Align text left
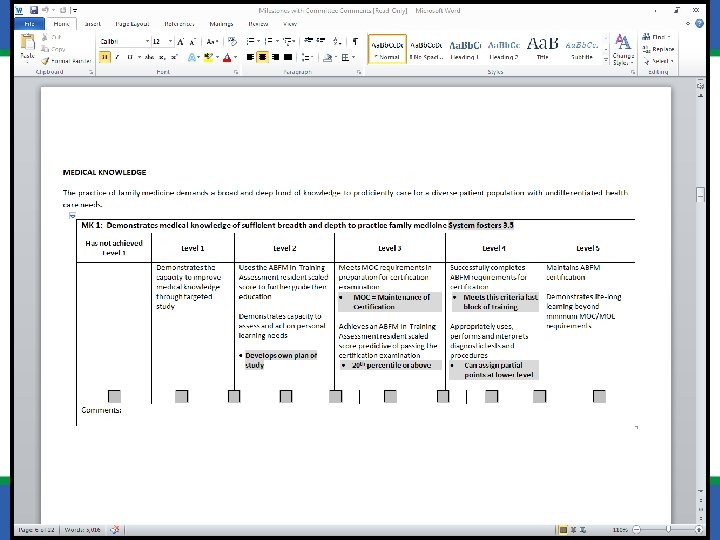 coord(250,57)
